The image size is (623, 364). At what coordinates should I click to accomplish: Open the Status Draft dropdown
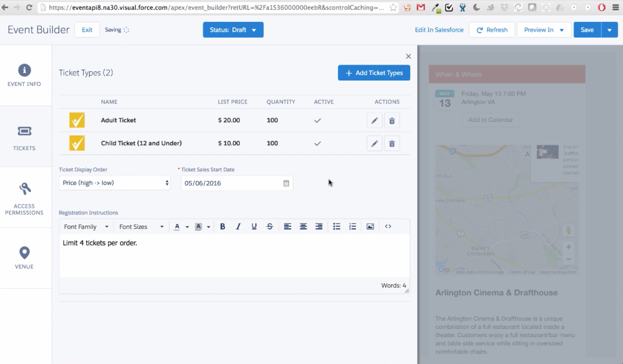[233, 30]
